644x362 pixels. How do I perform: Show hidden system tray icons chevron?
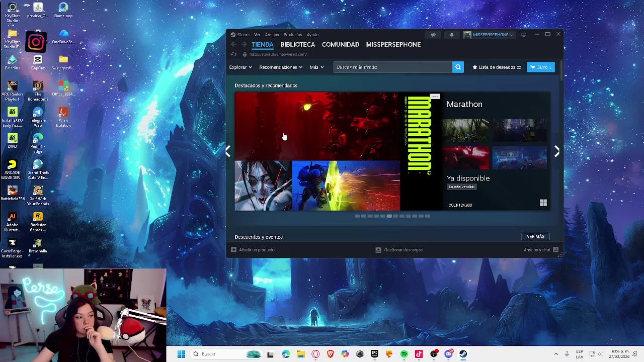pyautogui.click(x=556, y=354)
